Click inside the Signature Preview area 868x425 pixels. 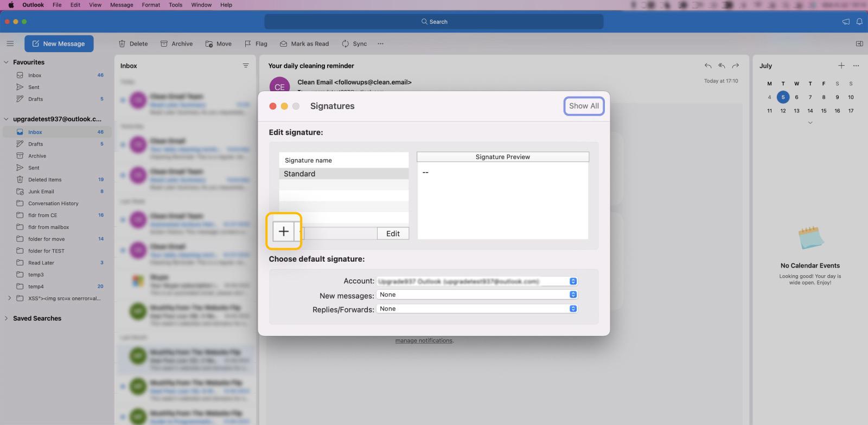pyautogui.click(x=503, y=200)
